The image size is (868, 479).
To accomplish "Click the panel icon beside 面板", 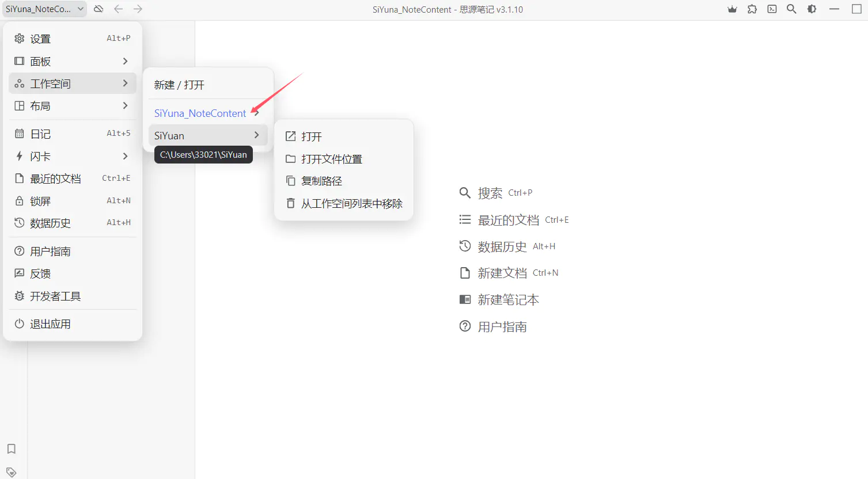I will point(20,61).
